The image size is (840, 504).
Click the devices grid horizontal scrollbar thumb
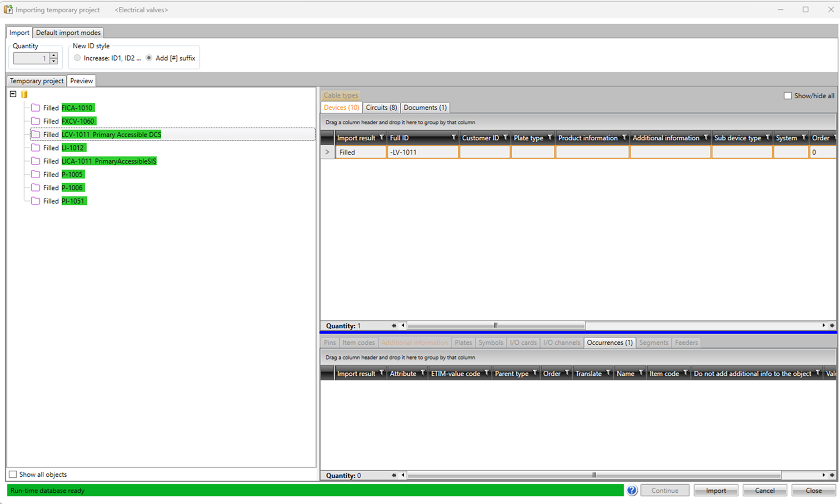(x=496, y=326)
